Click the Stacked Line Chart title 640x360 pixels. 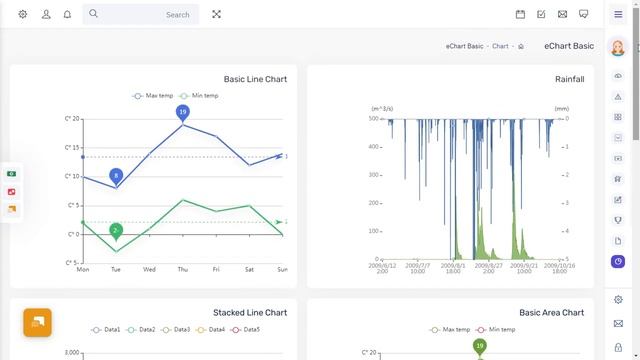coord(250,313)
